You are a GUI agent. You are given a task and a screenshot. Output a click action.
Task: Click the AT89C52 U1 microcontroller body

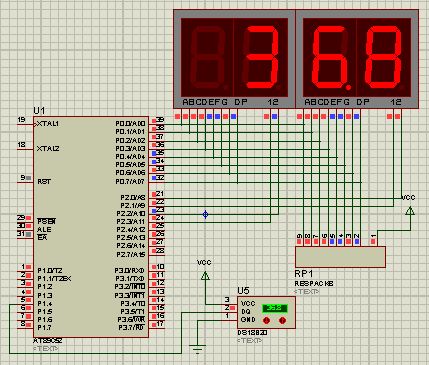(x=91, y=227)
